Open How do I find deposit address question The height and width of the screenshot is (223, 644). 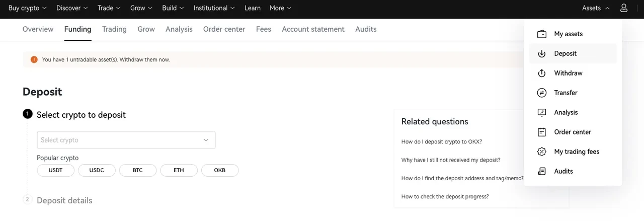[x=462, y=178]
